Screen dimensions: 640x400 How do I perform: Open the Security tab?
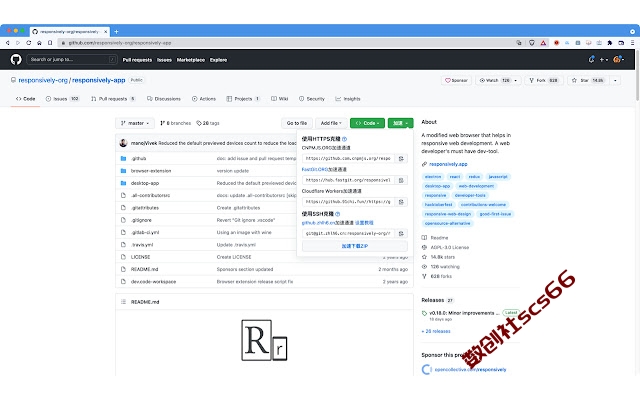point(312,99)
